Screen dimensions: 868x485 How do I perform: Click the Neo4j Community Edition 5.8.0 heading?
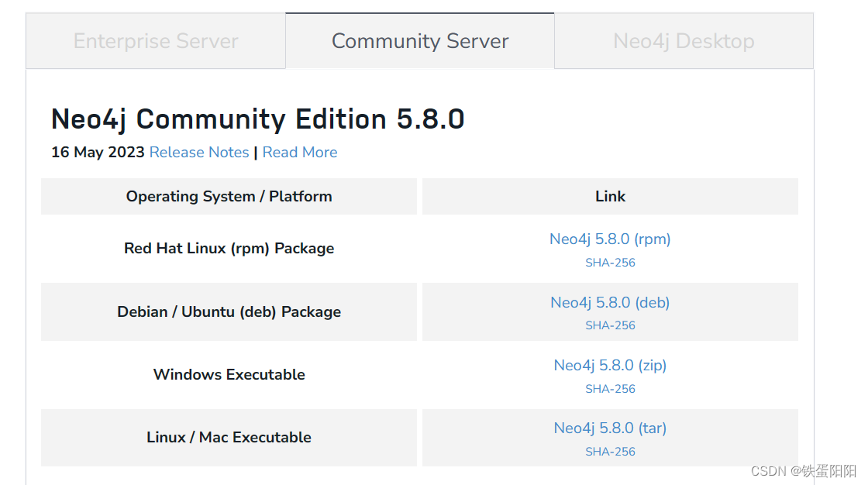[x=257, y=119]
